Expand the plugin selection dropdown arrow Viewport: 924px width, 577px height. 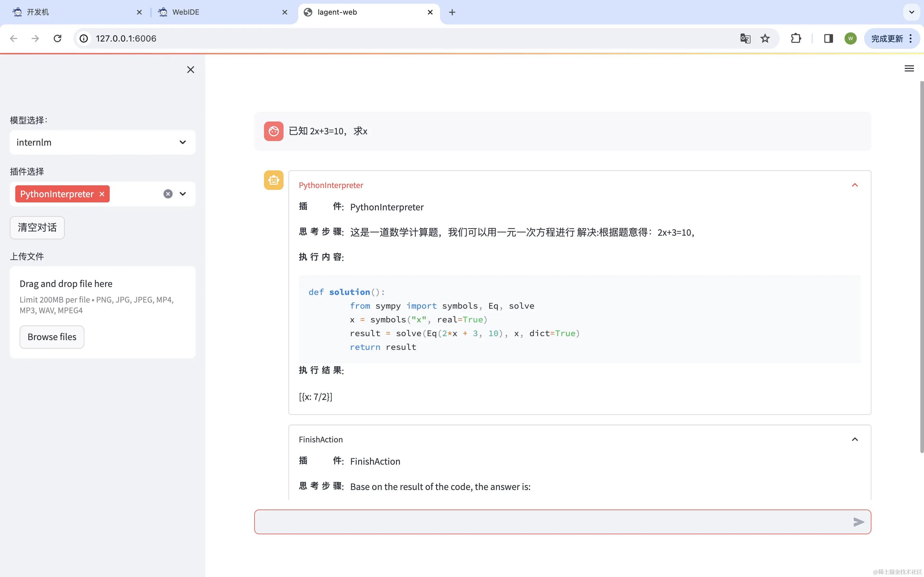(x=183, y=194)
